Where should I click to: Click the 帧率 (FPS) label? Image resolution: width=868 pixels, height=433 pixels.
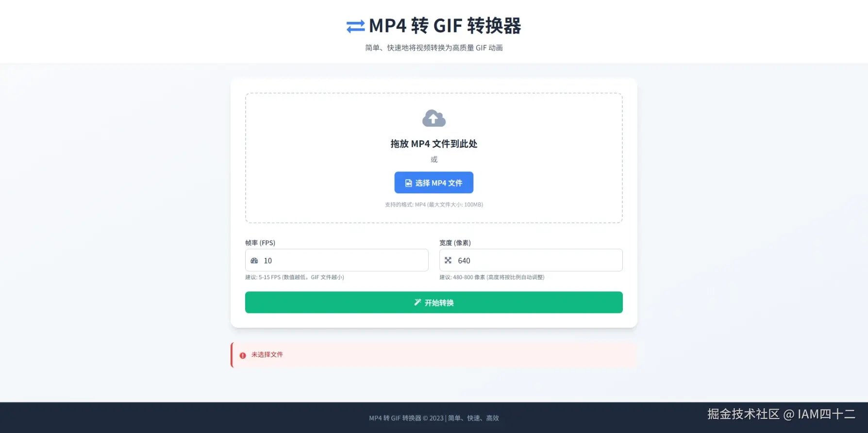tap(260, 243)
